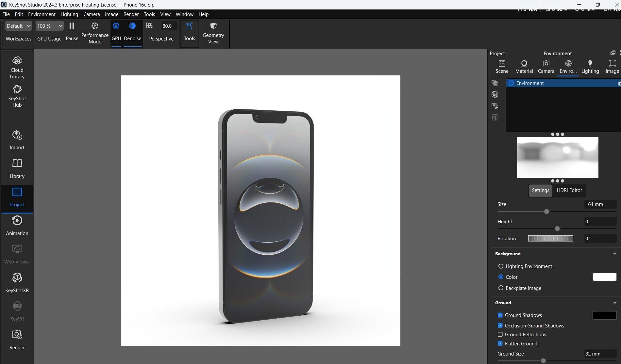Open the Settings sub-tab

540,190
